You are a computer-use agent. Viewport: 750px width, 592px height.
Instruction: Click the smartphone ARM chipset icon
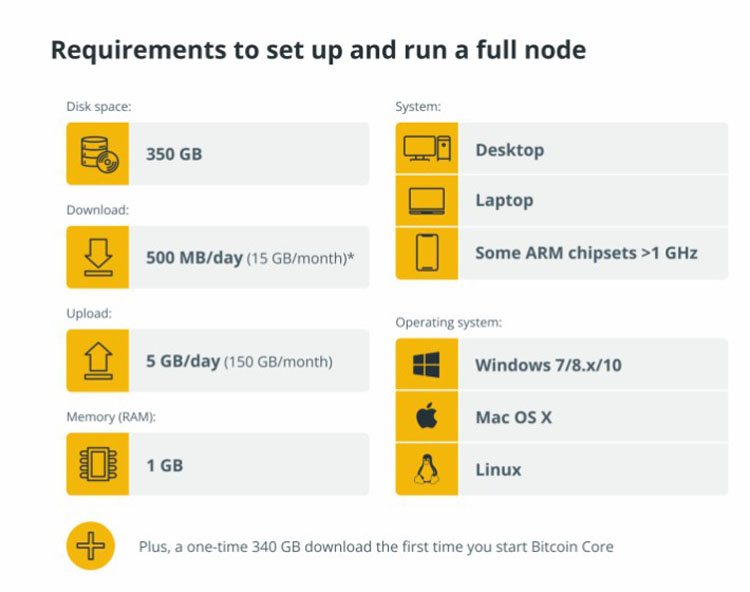(x=427, y=253)
